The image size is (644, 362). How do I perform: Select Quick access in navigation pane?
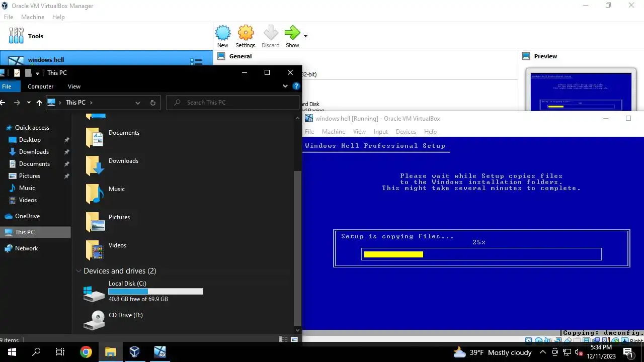tap(32, 128)
